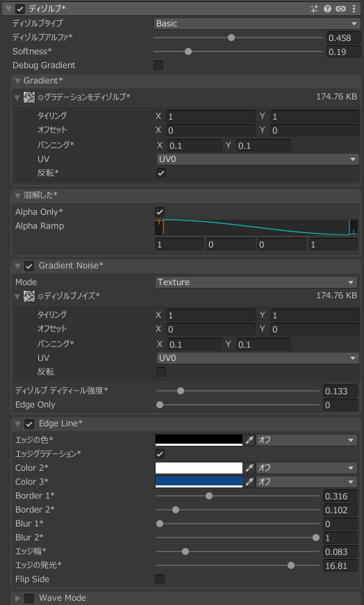Collapse the ディゾルブノイズ texture foldout
Viewport: 364px width, 605px height.
coord(17,297)
